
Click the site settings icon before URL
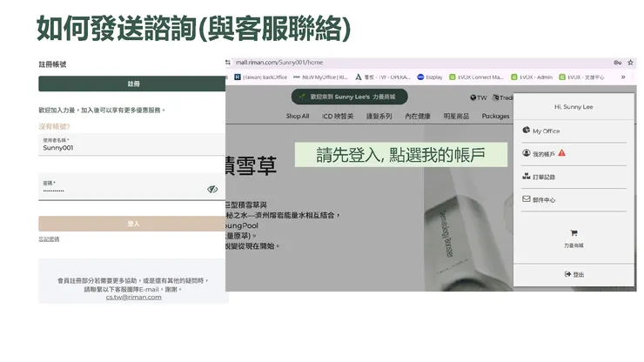point(228,63)
